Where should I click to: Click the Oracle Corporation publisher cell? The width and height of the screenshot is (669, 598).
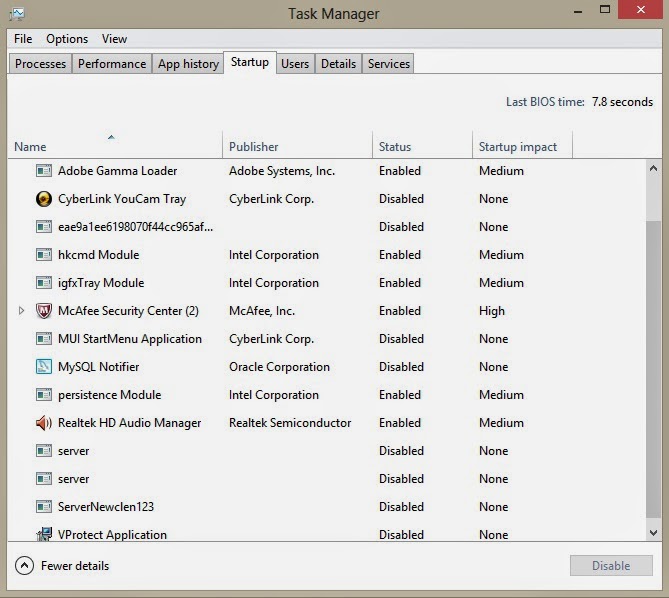point(279,367)
